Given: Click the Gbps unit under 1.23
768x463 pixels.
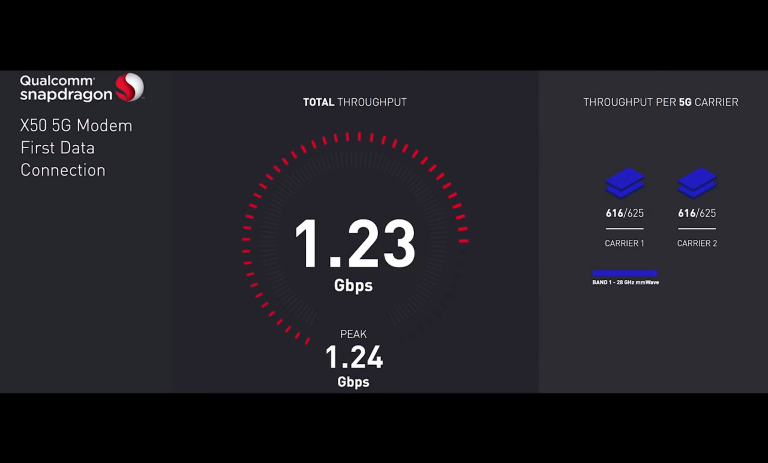Looking at the screenshot, I should (x=354, y=286).
